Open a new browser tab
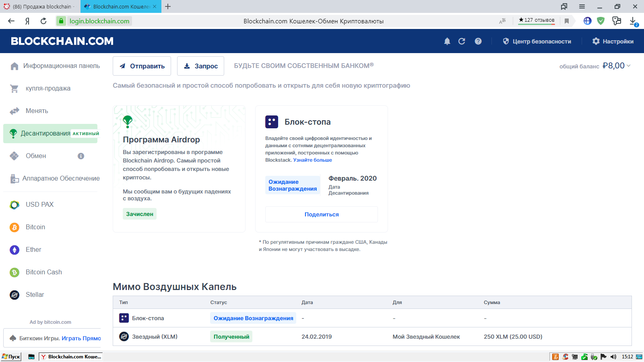Image resolution: width=644 pixels, height=362 pixels. point(168,6)
